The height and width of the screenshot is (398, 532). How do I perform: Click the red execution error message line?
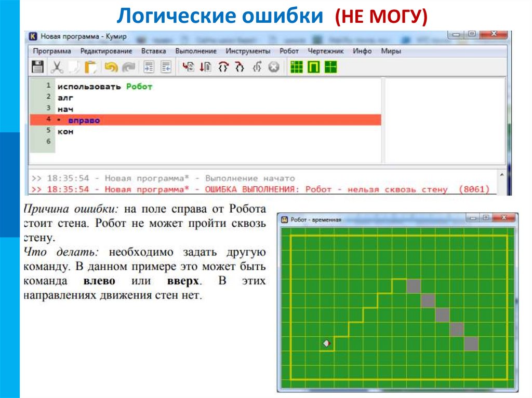(x=260, y=188)
